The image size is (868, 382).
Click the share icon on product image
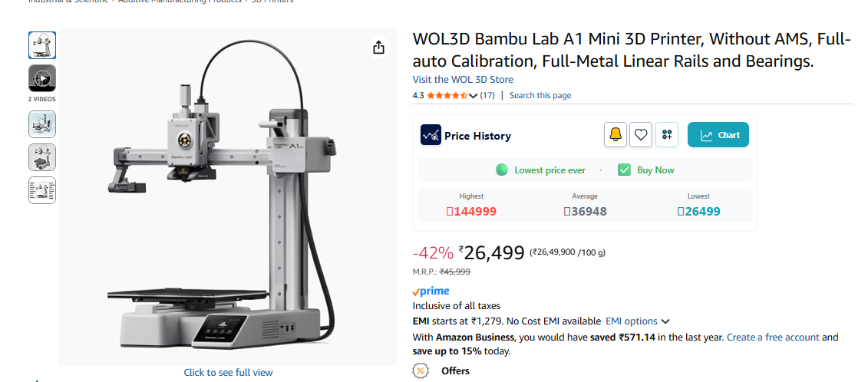click(x=378, y=48)
